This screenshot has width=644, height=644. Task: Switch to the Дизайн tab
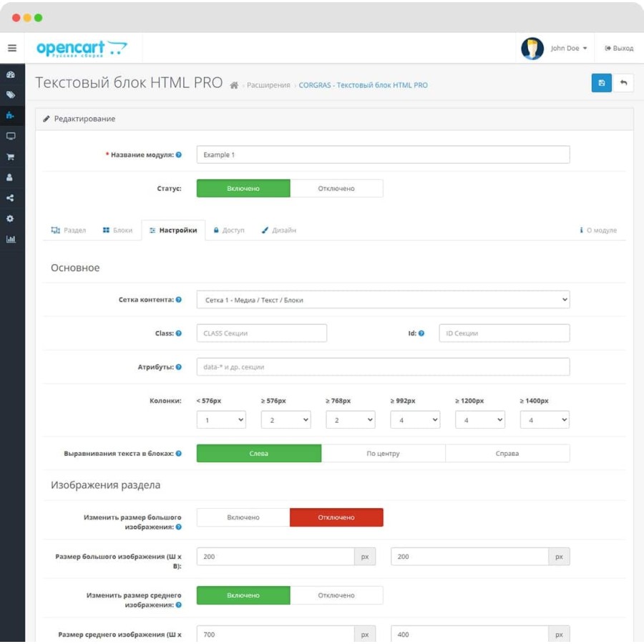tap(279, 230)
